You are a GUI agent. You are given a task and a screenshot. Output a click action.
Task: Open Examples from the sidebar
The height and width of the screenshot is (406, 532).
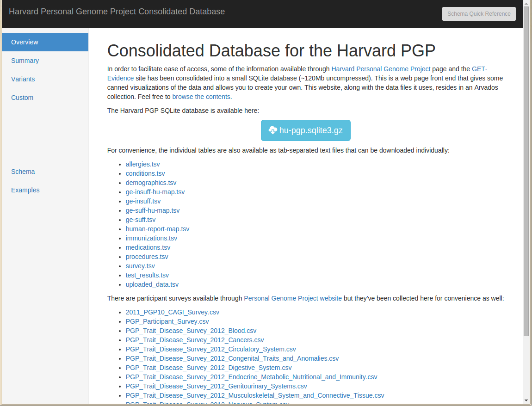(25, 190)
